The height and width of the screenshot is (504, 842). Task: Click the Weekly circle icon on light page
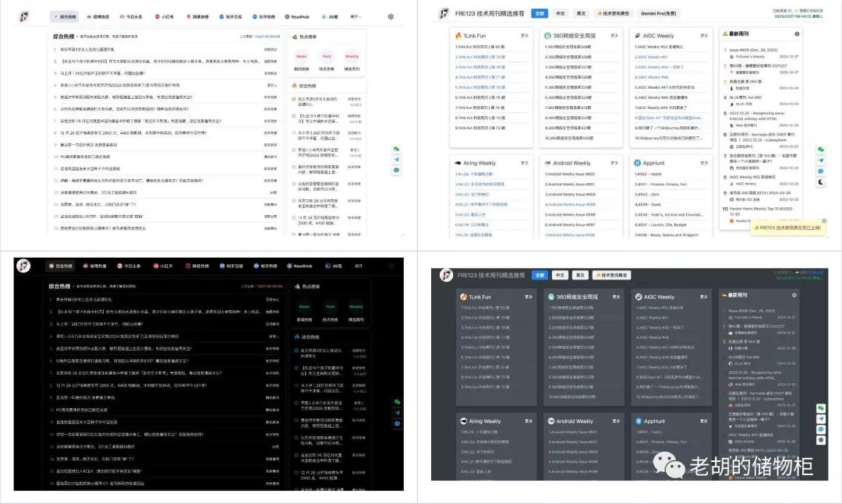coord(352,56)
